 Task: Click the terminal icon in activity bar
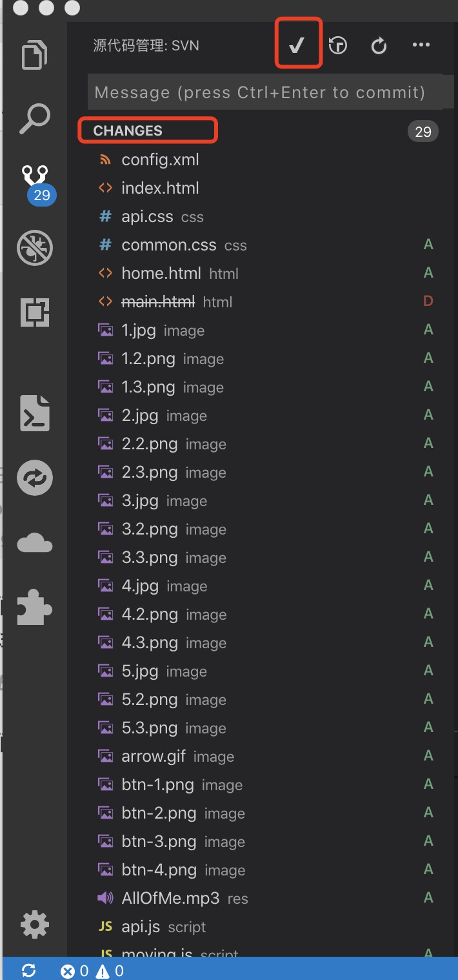[35, 412]
